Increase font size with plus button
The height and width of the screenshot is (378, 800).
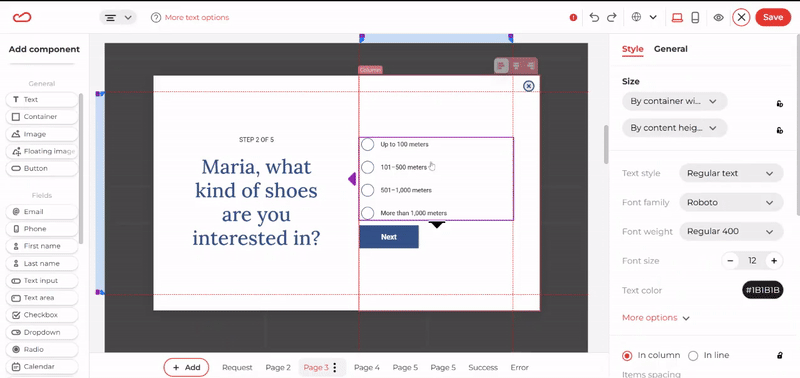tap(774, 261)
